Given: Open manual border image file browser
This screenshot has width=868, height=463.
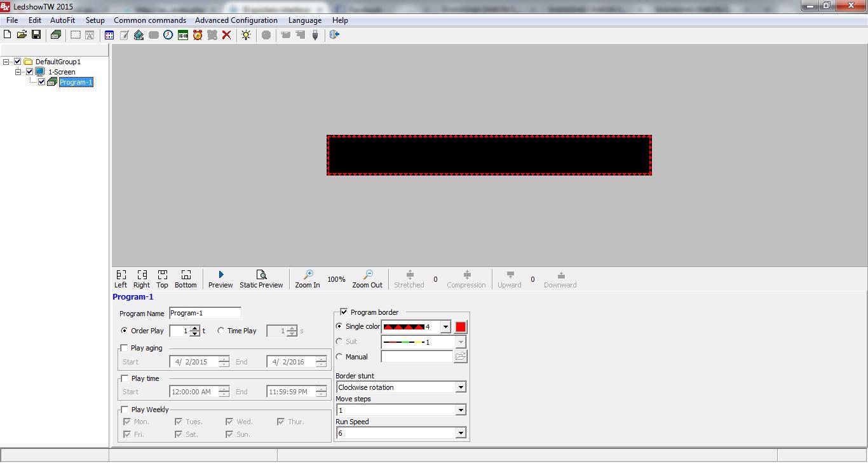Looking at the screenshot, I should (461, 357).
